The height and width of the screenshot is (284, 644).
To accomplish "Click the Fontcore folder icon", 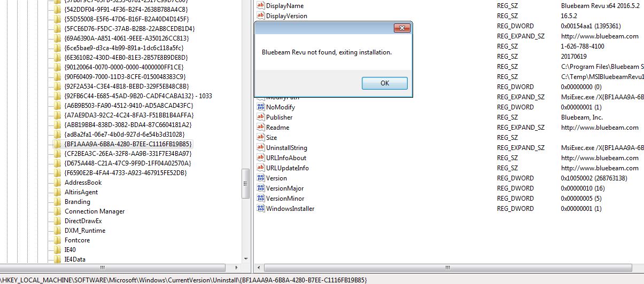I will 58,240.
